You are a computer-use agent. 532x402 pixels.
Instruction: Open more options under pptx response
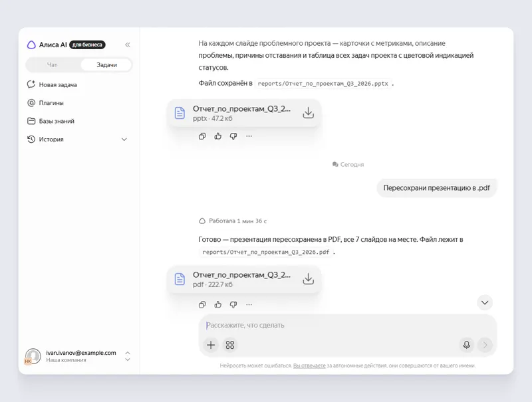click(x=249, y=136)
